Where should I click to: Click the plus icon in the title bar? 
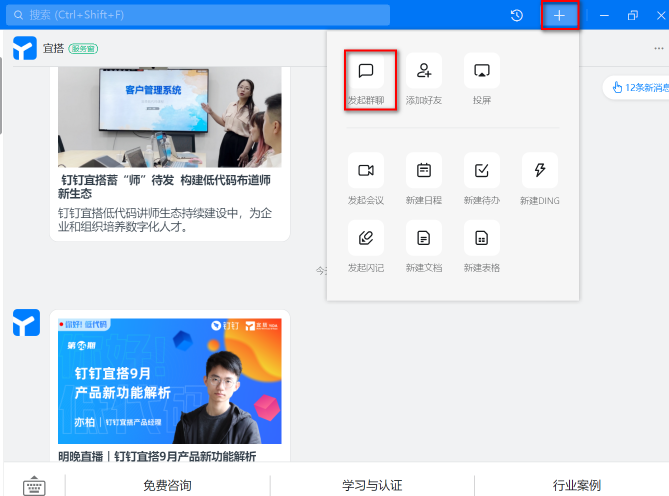(559, 16)
